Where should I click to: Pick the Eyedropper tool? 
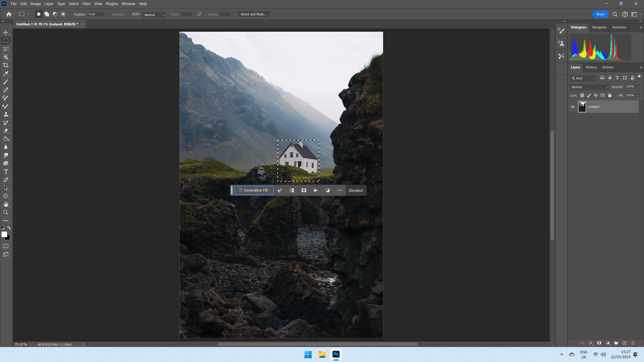[x=6, y=73]
